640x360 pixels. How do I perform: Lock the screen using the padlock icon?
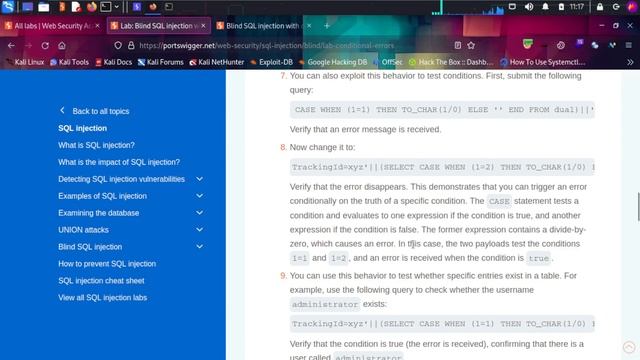[600, 7]
